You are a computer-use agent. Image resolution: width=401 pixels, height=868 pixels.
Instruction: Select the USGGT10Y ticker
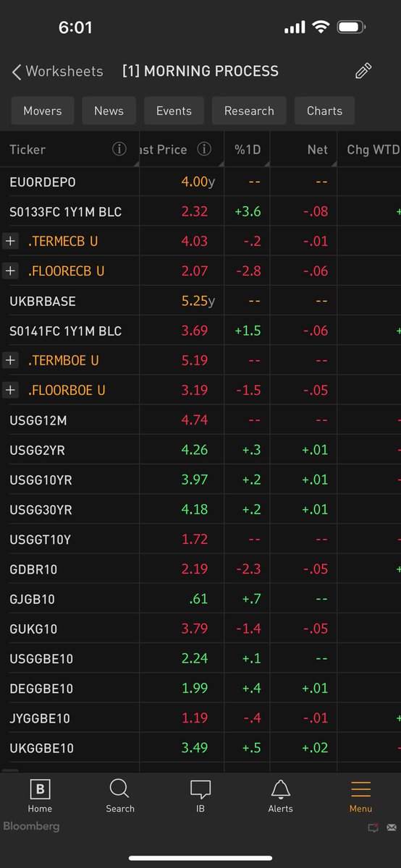point(40,540)
